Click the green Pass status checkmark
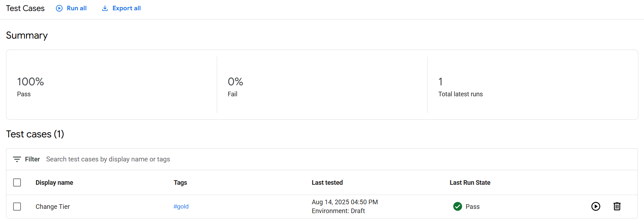Image resolution: width=644 pixels, height=223 pixels. coord(458,206)
